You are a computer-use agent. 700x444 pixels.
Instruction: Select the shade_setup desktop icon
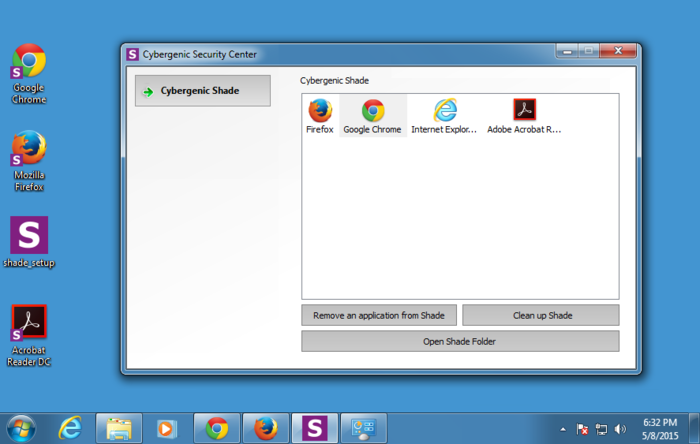pos(29,242)
